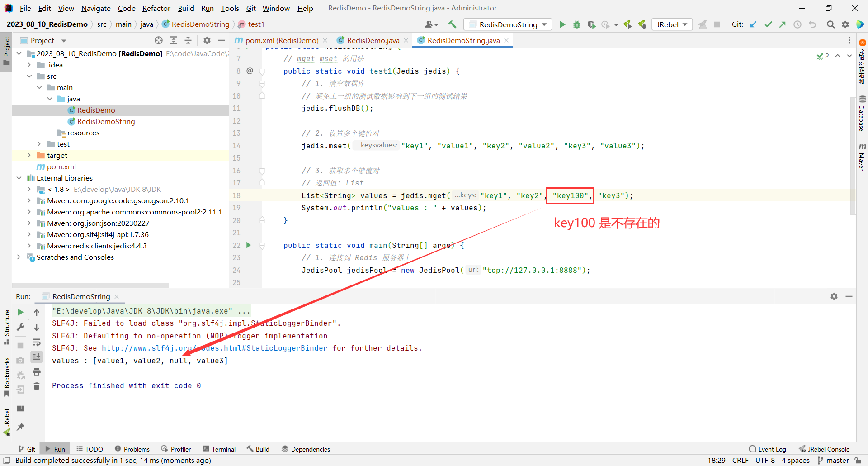Collapse the src folder
Screen dimensions: 868x466
point(29,76)
